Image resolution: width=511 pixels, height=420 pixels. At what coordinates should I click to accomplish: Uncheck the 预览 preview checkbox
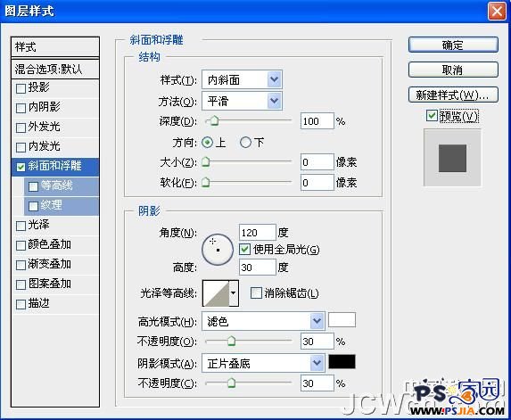[x=432, y=116]
